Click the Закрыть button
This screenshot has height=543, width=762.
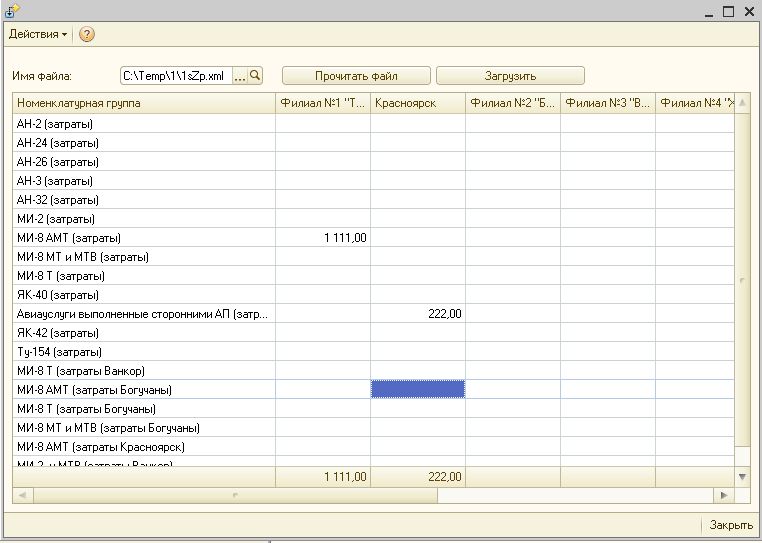(x=731, y=525)
